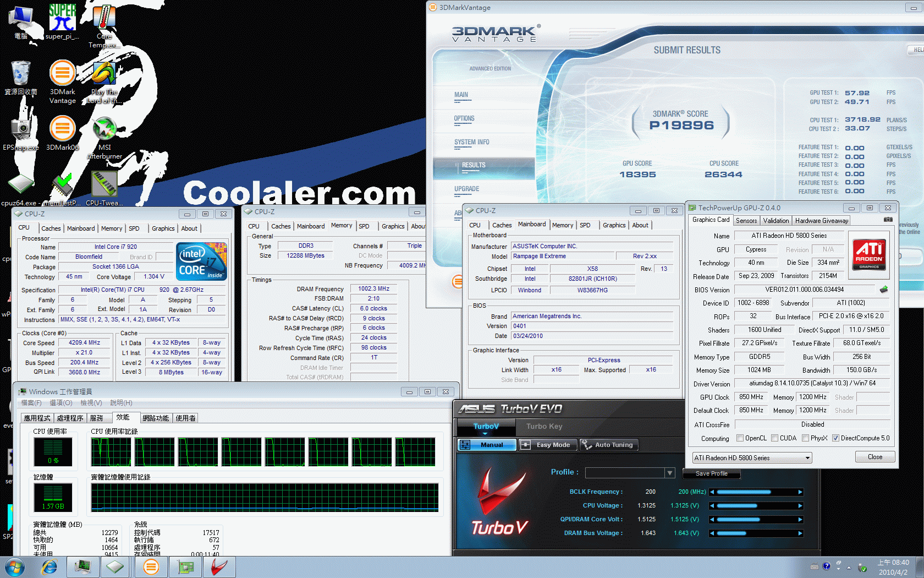924x578 pixels.
Task: Toggle CUDA checkbox in GPU-Z
Action: click(774, 438)
